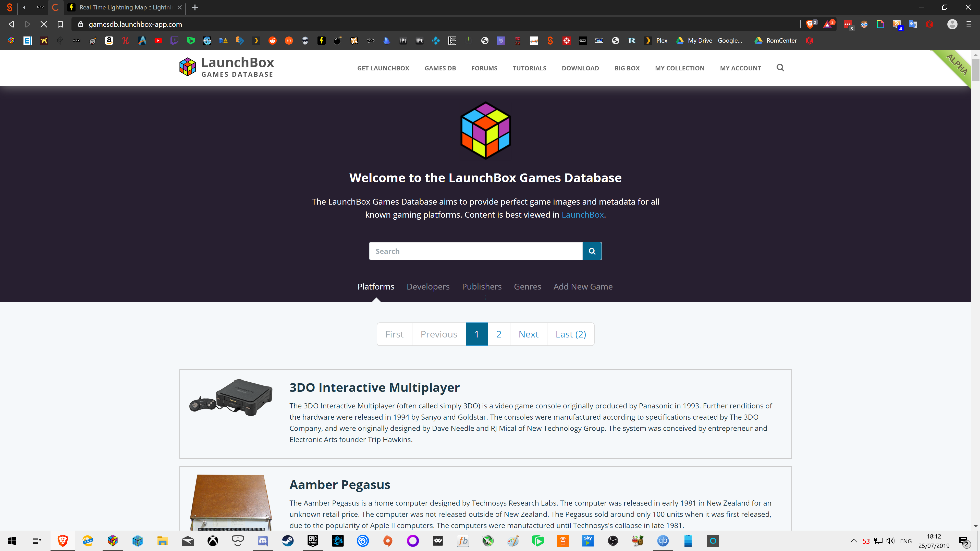This screenshot has width=980, height=551.
Task: Click the Next pagination button
Action: (x=529, y=334)
